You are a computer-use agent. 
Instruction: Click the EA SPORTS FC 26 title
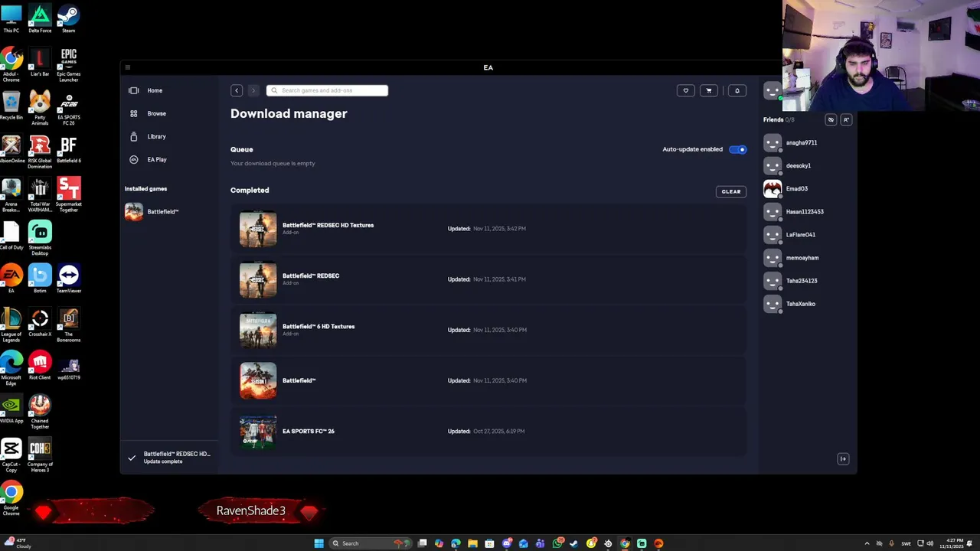tap(309, 431)
